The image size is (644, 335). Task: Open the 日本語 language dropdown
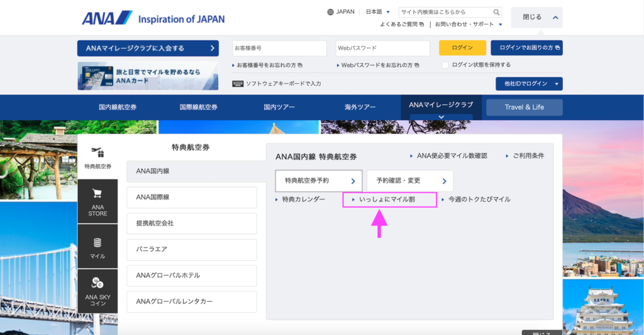click(377, 12)
